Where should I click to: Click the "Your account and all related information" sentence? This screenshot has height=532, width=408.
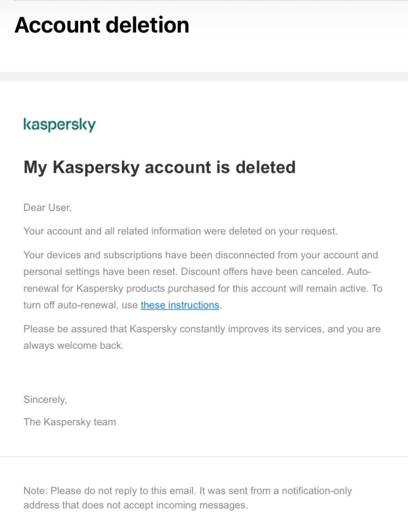(180, 231)
